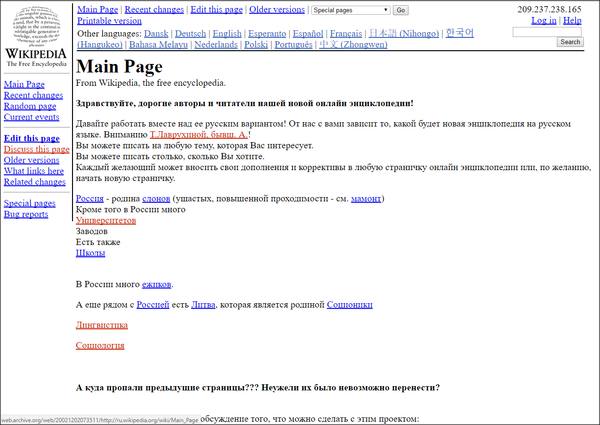Click the Wikipedia globe logo
This screenshot has width=600, height=425.
coord(36,36)
